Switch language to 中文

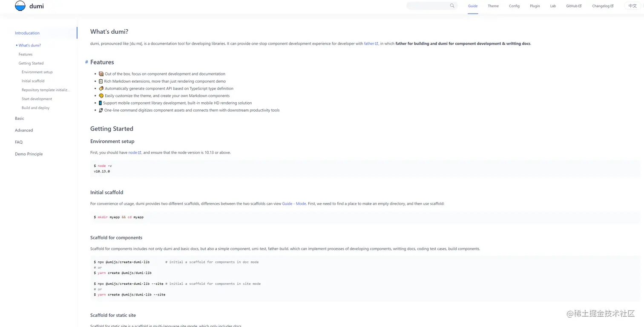[x=632, y=6]
